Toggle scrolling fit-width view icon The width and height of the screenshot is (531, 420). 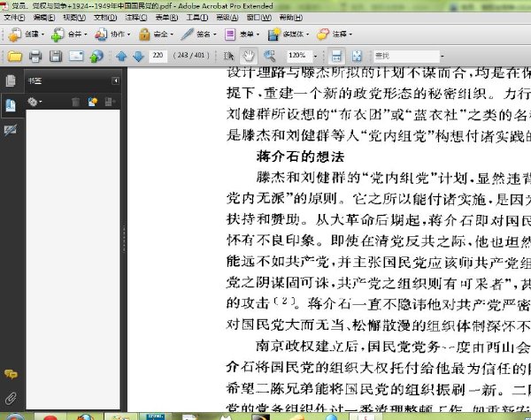[x=336, y=56]
